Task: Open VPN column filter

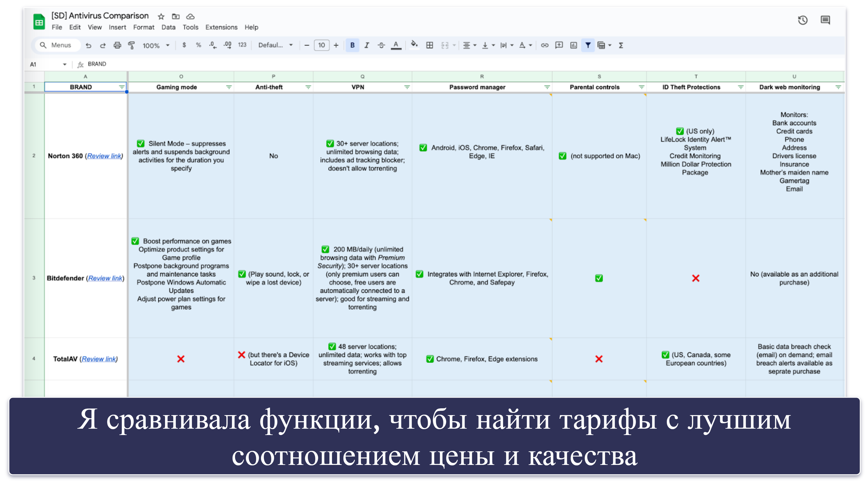Action: (x=407, y=87)
